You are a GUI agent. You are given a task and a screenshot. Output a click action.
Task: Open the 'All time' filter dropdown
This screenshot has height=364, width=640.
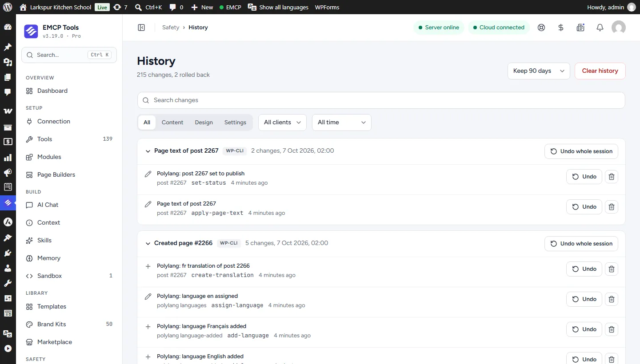(x=342, y=123)
